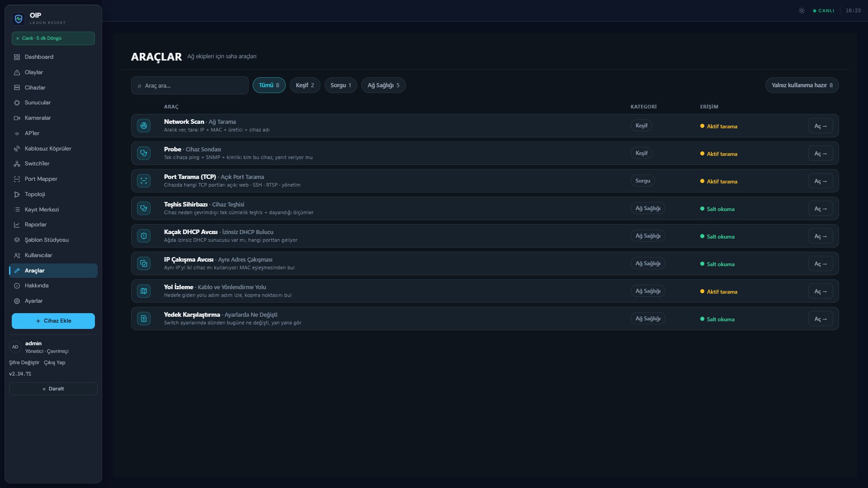
Task: Open the Cihazlar page
Action: (x=53, y=88)
